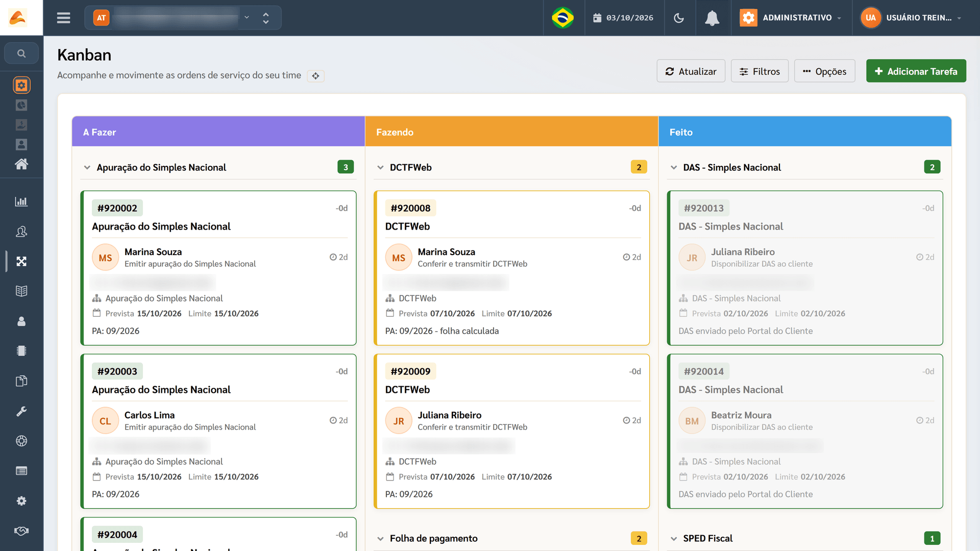Click the orange gear module icon in sidebar
Viewport: 980px width, 551px height.
click(x=21, y=85)
